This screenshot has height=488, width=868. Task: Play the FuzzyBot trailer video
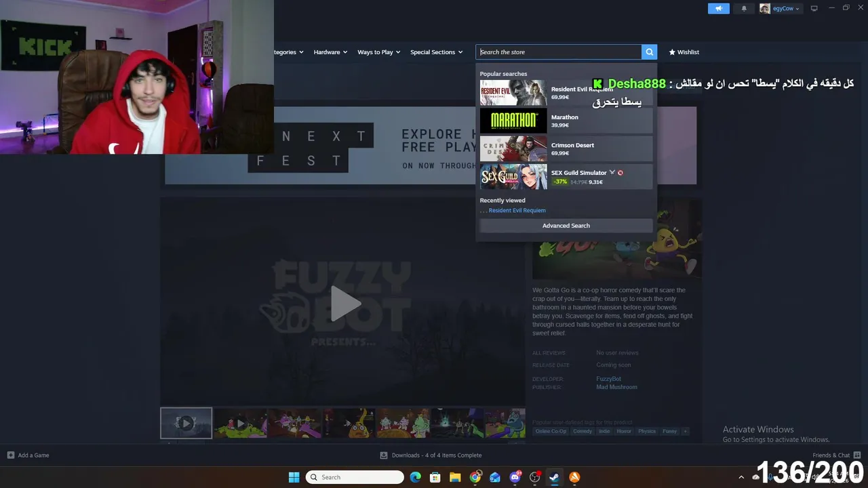[x=344, y=302]
